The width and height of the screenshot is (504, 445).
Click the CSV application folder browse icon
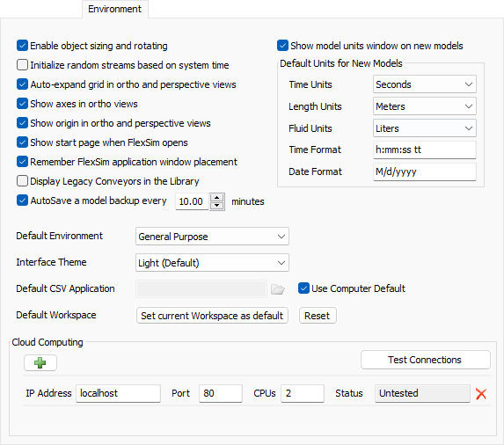pos(277,289)
